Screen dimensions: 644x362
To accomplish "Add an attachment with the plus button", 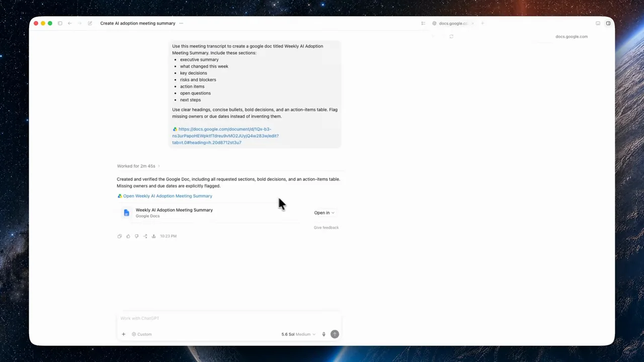I will 123,334.
